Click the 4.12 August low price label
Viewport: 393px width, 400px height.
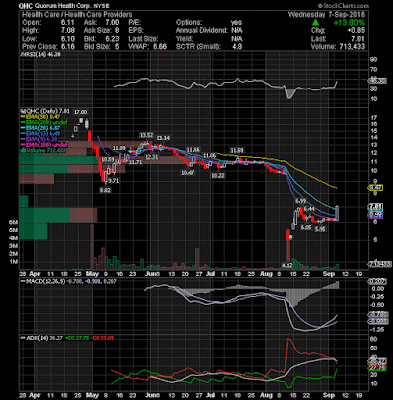click(287, 265)
